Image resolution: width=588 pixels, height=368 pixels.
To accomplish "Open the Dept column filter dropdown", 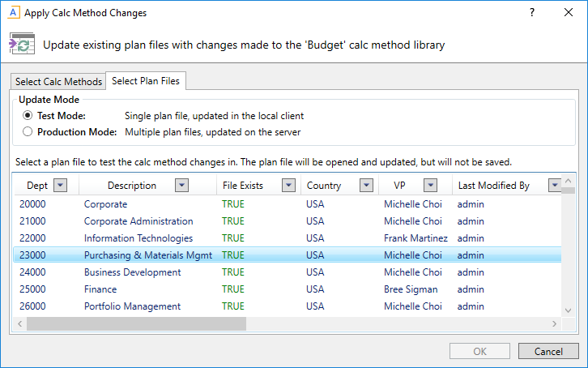I will pyautogui.click(x=60, y=186).
